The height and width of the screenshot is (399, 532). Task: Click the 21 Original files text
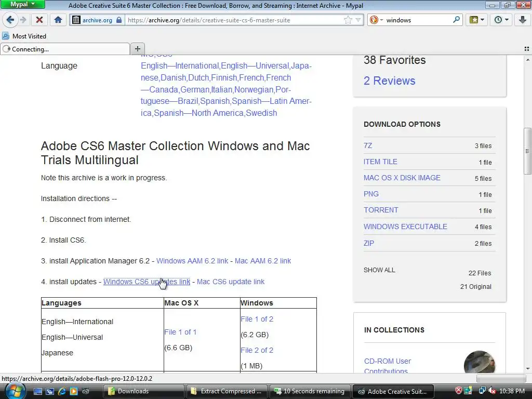coord(476,287)
